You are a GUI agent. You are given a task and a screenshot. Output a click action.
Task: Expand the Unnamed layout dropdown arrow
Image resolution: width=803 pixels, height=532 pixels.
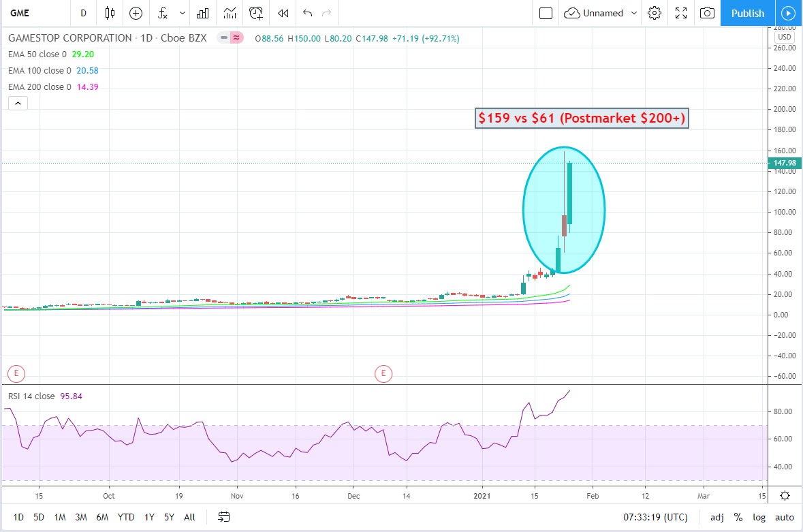click(x=634, y=14)
